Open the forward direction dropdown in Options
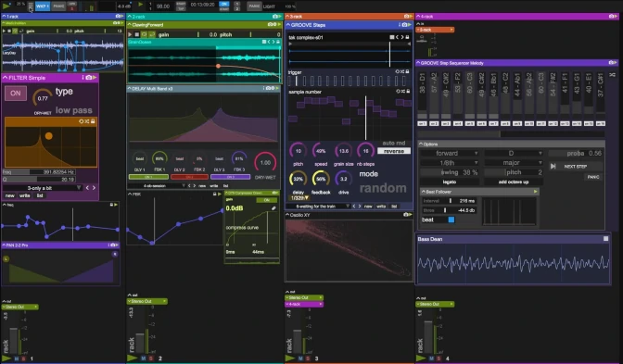Screen dimensions: 623x364 tap(450, 153)
